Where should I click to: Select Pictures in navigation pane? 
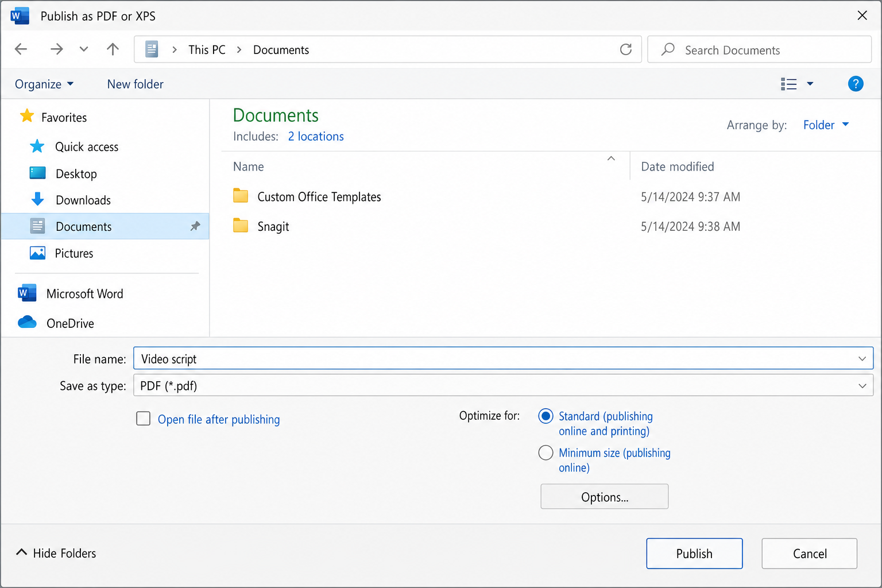click(x=74, y=253)
